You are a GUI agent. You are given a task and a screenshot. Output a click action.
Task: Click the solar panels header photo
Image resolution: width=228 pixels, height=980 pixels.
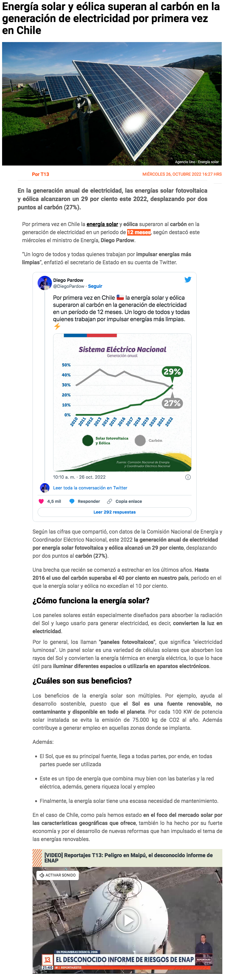point(112,103)
